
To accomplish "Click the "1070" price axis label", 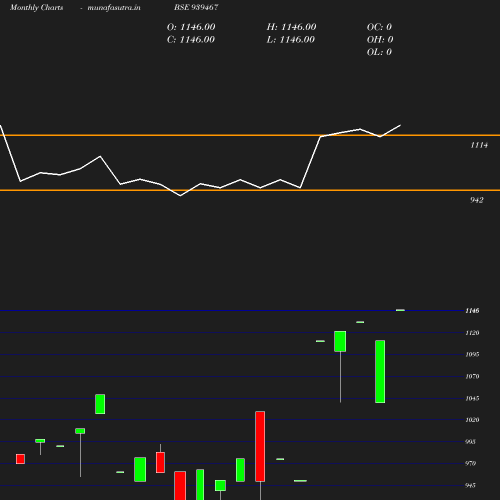I will (472, 376).
